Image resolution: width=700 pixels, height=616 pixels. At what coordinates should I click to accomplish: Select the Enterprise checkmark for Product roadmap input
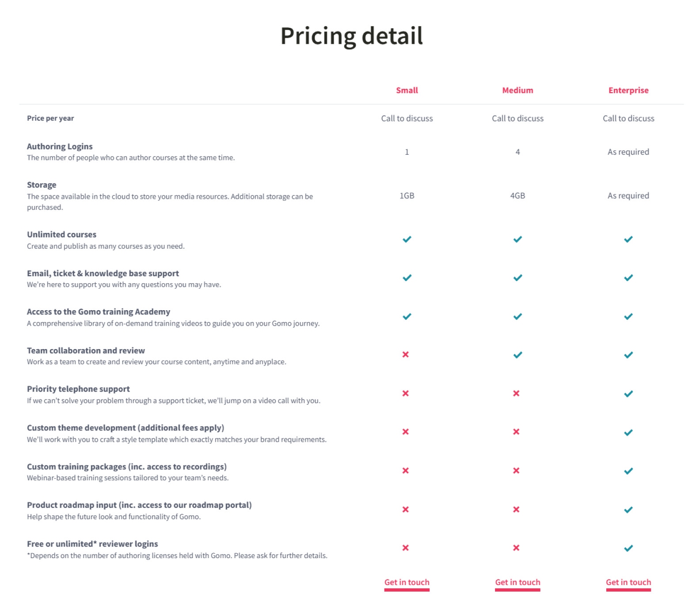coord(628,509)
